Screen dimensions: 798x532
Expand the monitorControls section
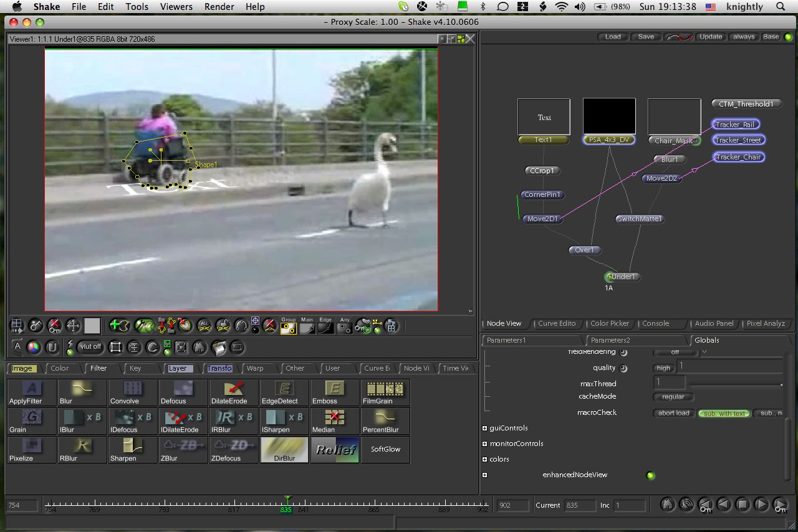click(x=484, y=444)
